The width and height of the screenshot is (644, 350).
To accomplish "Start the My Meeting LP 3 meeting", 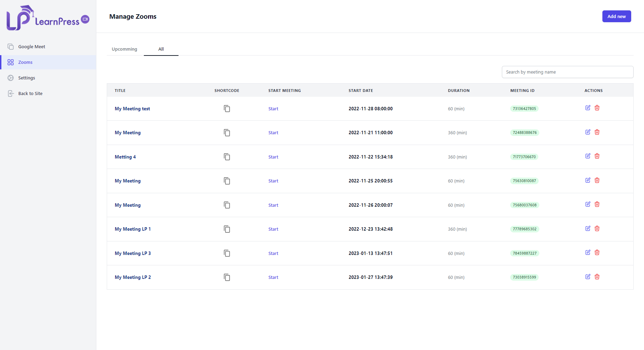I will (x=273, y=253).
